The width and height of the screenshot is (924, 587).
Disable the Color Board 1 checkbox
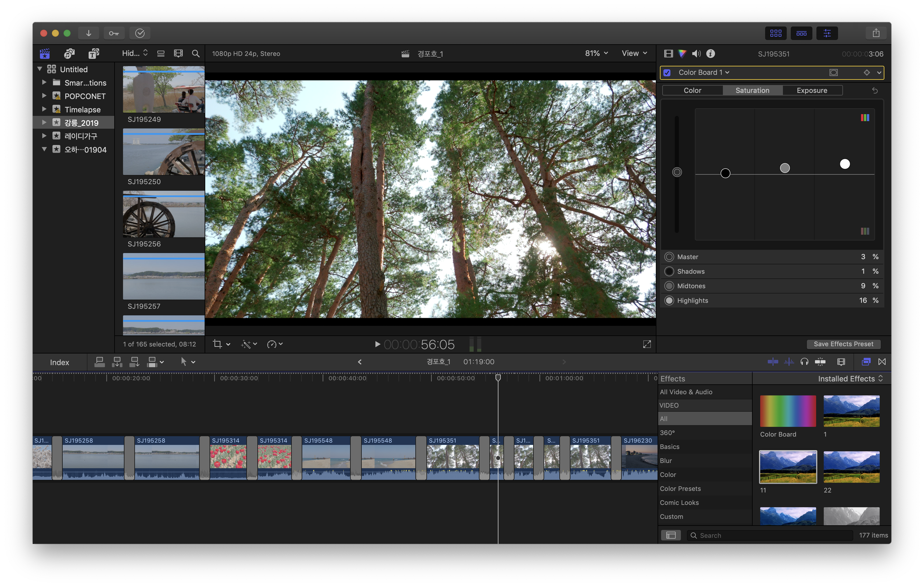click(x=667, y=73)
